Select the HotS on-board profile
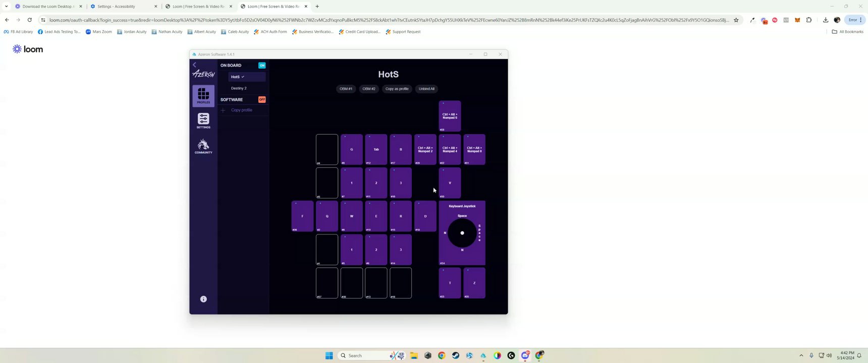The height and width of the screenshot is (363, 868). [x=247, y=77]
